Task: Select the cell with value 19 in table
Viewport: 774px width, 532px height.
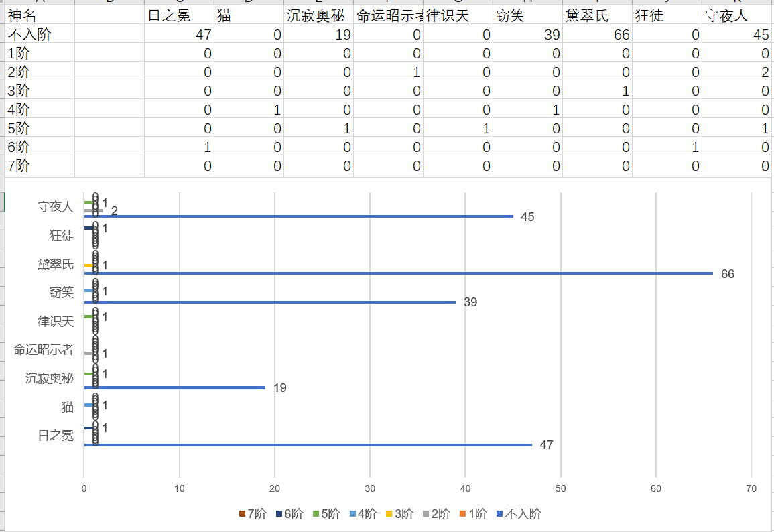Action: pyautogui.click(x=318, y=34)
